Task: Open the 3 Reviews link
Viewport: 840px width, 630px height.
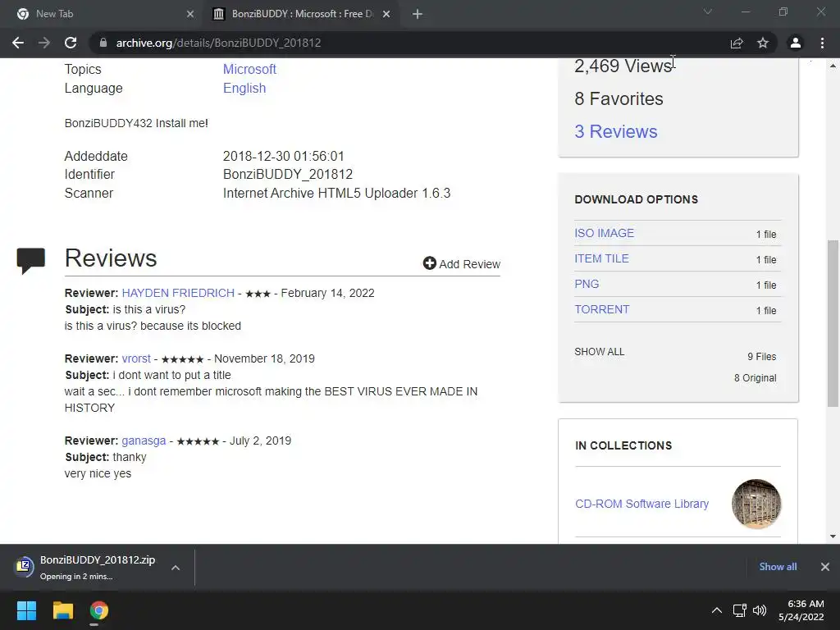Action: pos(615,131)
